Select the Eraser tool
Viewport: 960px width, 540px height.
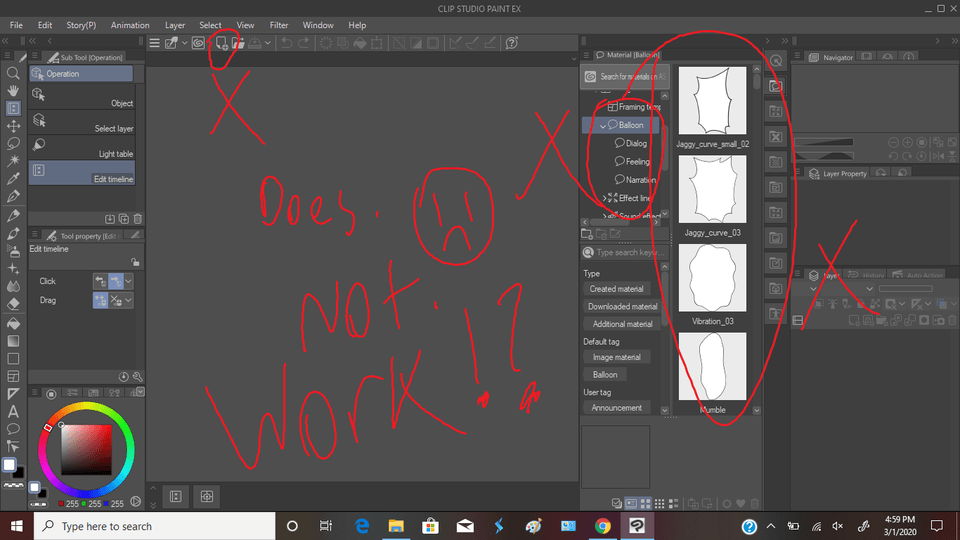tap(13, 304)
